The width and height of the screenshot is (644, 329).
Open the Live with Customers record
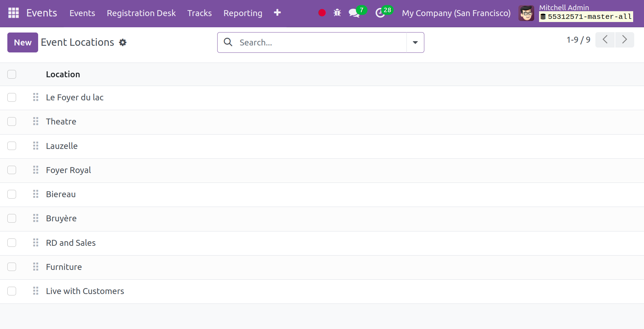pyautogui.click(x=85, y=291)
